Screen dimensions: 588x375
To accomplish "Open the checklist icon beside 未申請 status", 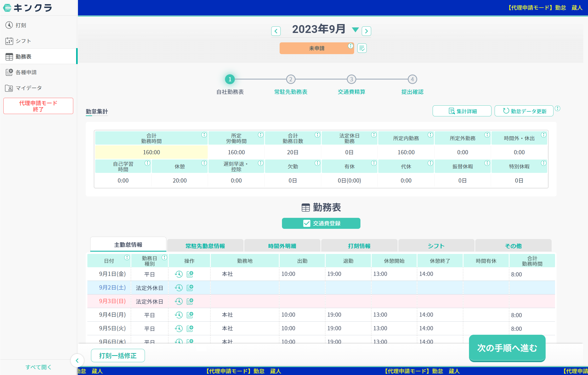I will (362, 48).
